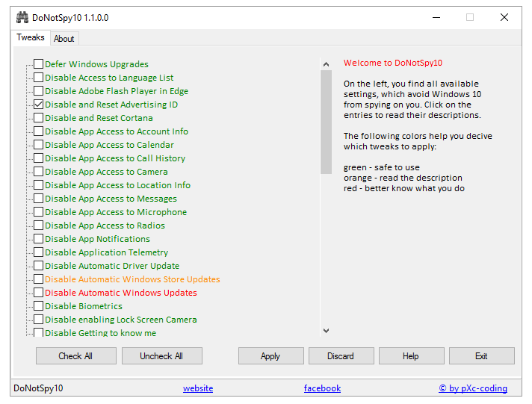
Task: Check red Disable Automatic Windows Updates box
Action: 39,293
